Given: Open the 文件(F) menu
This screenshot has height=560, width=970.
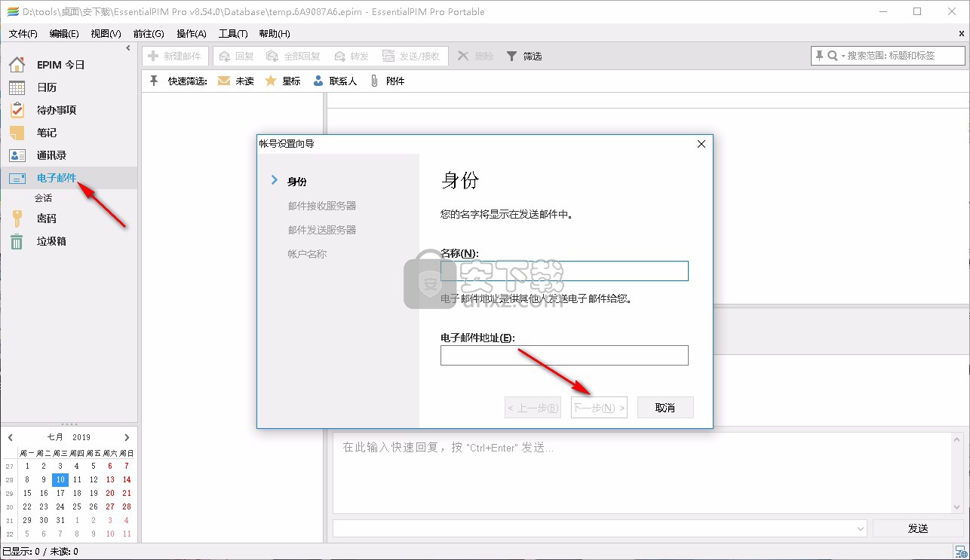Looking at the screenshot, I should coord(23,33).
